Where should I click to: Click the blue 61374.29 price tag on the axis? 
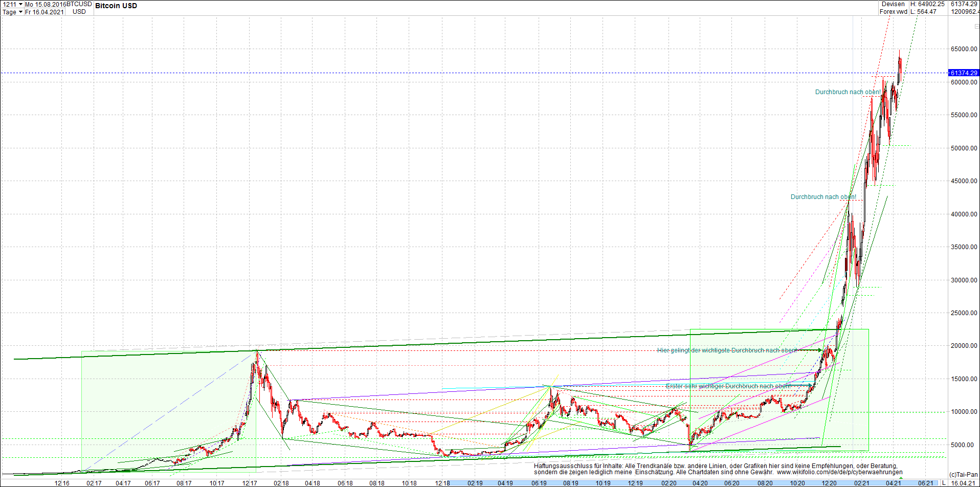(964, 73)
